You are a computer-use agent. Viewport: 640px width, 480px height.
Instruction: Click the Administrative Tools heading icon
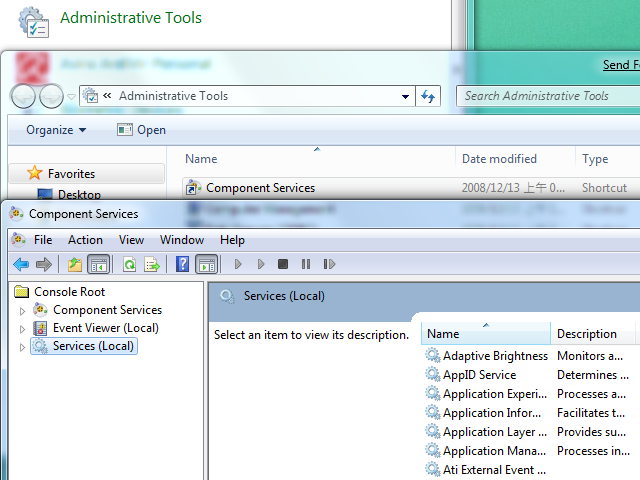point(33,22)
